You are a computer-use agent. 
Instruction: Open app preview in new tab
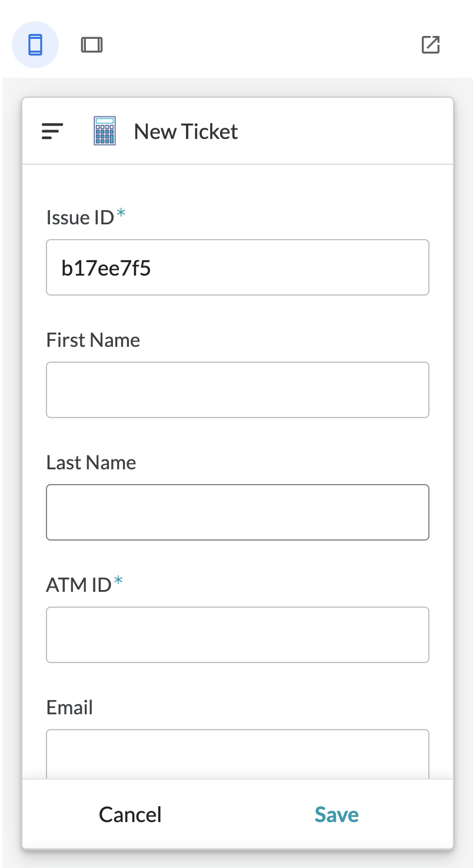[431, 45]
